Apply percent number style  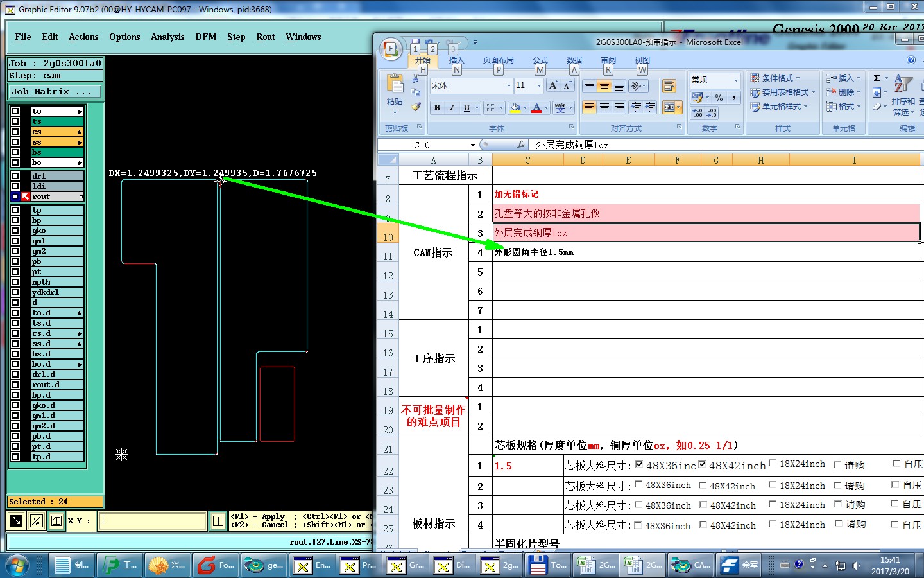(x=719, y=98)
